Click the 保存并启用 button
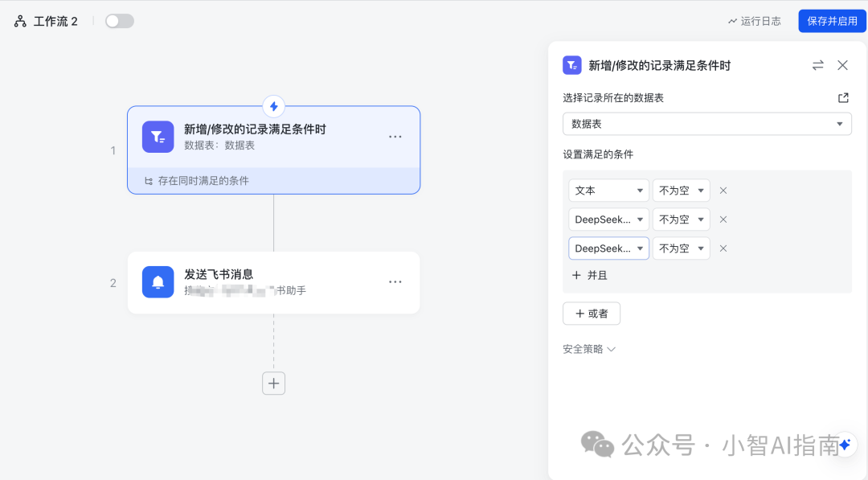This screenshot has height=480, width=868. coord(832,21)
